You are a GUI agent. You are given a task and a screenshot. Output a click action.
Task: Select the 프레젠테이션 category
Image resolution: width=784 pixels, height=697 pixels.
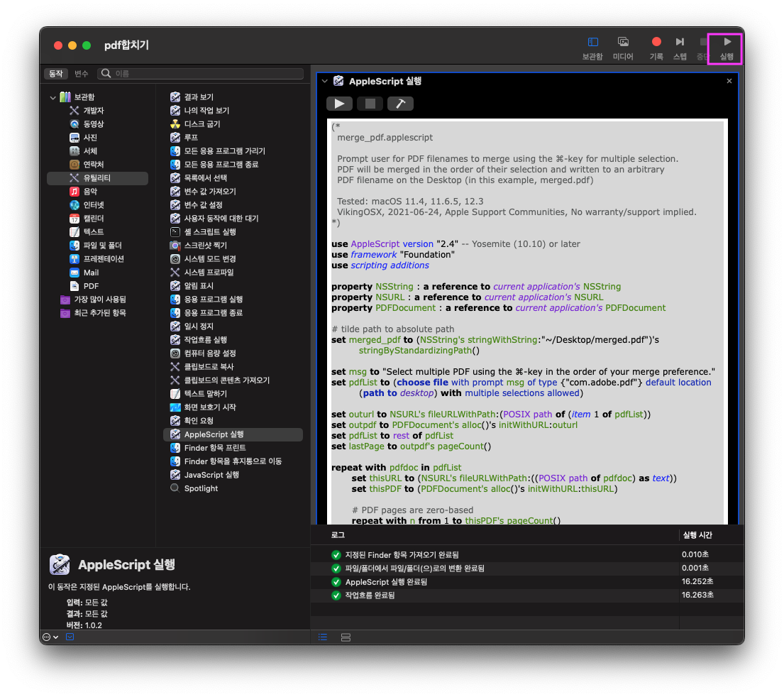coord(104,259)
